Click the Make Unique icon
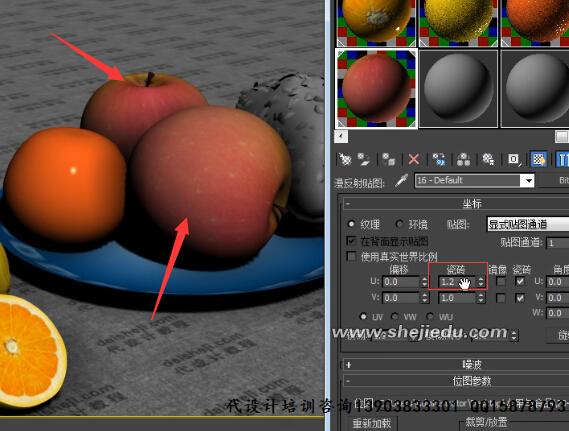This screenshot has height=431, width=569. [x=463, y=159]
